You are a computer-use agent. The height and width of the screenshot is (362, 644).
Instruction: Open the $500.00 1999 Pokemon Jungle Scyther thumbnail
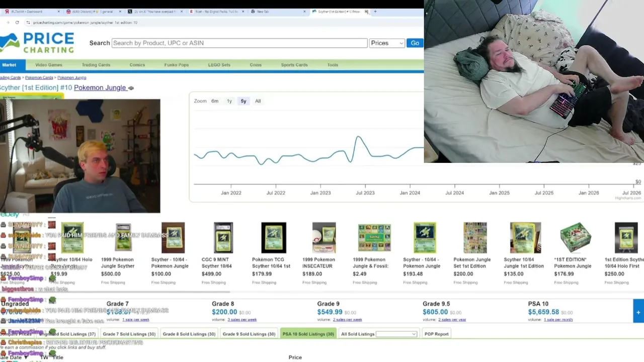tap(123, 237)
